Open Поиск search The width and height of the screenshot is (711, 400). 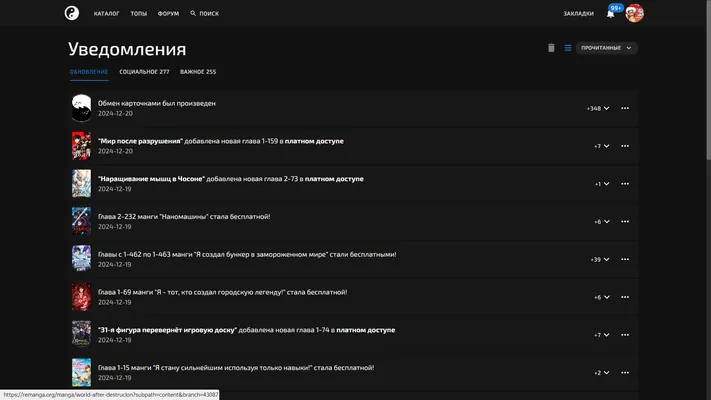[x=205, y=14]
